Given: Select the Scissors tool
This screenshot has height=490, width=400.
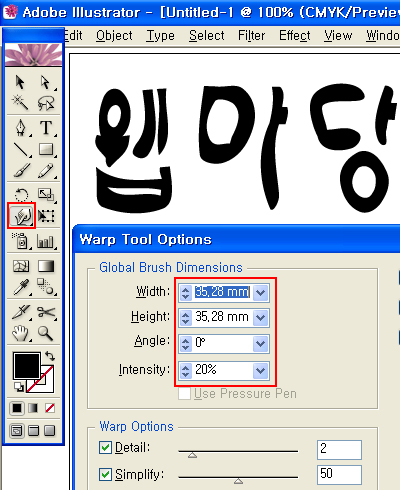Looking at the screenshot, I should tap(46, 312).
